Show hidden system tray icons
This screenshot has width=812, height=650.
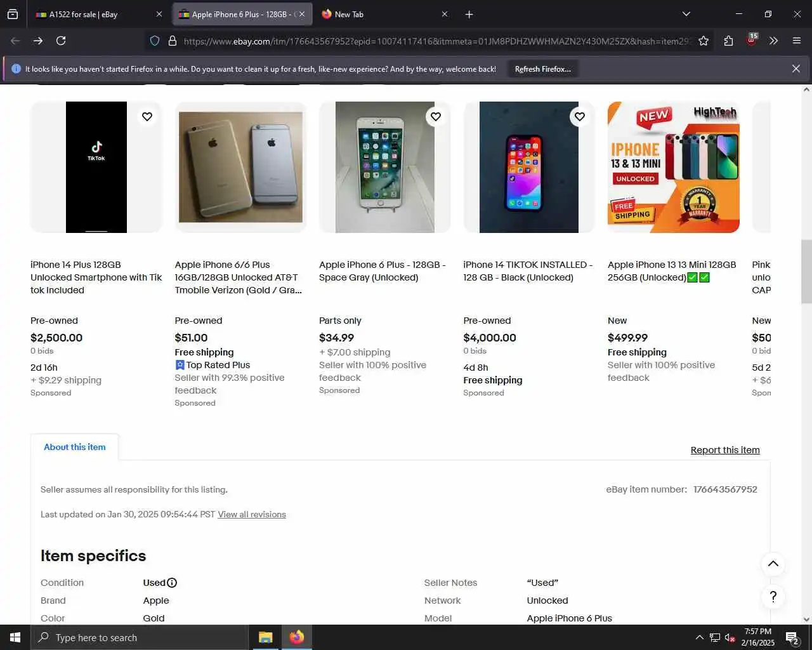(699, 637)
